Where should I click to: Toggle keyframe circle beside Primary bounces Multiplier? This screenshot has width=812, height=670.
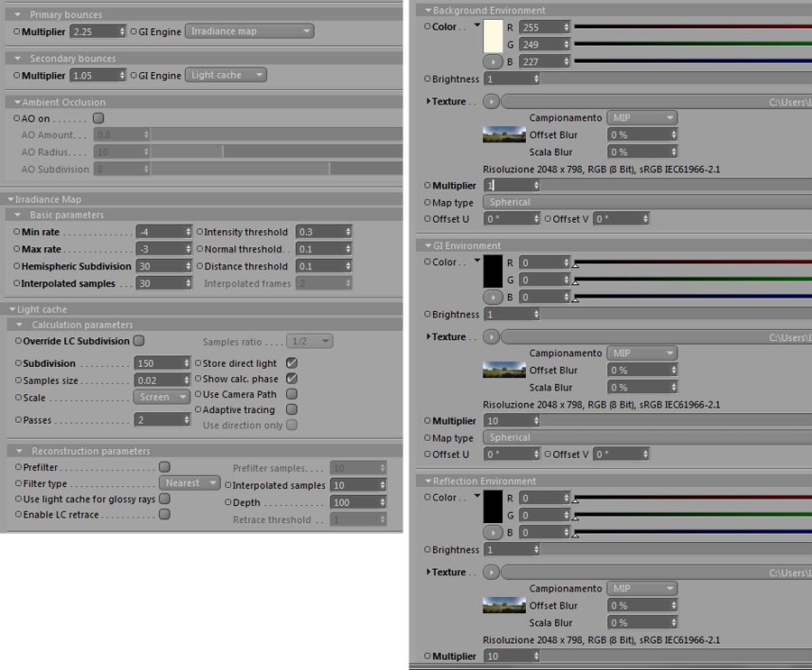point(17,32)
